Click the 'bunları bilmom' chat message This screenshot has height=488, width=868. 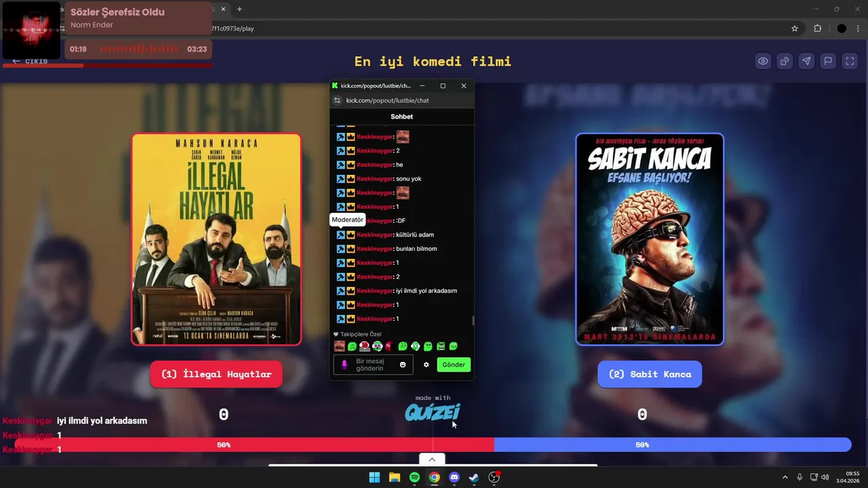coord(416,249)
